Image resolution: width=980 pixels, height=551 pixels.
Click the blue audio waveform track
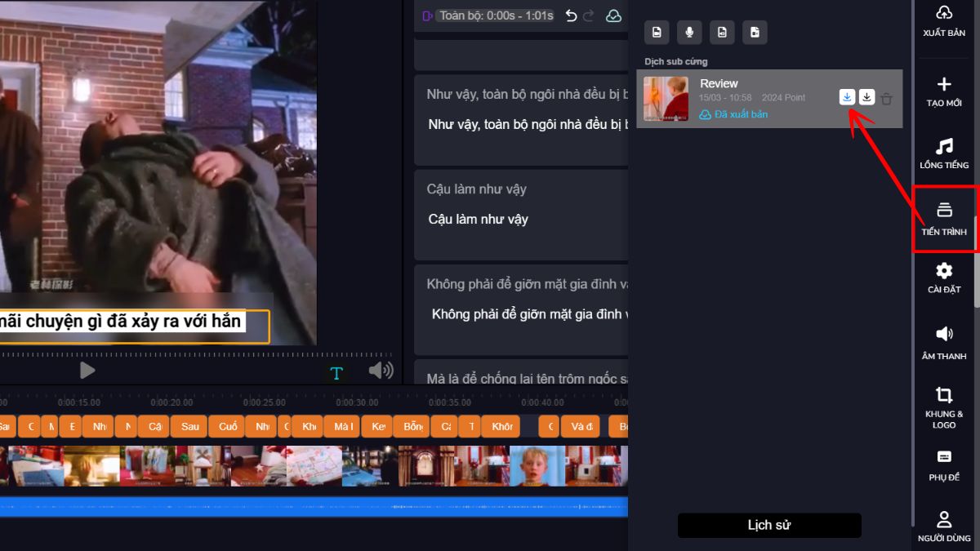(x=314, y=507)
